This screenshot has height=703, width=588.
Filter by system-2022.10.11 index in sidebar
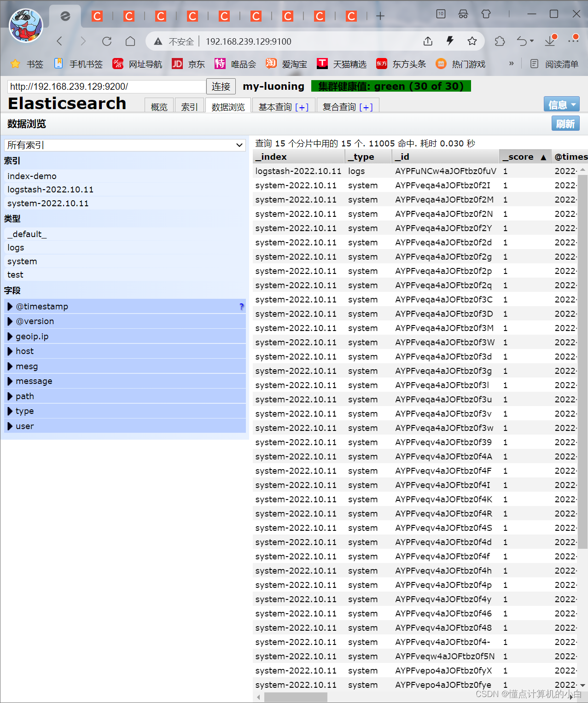click(125, 203)
